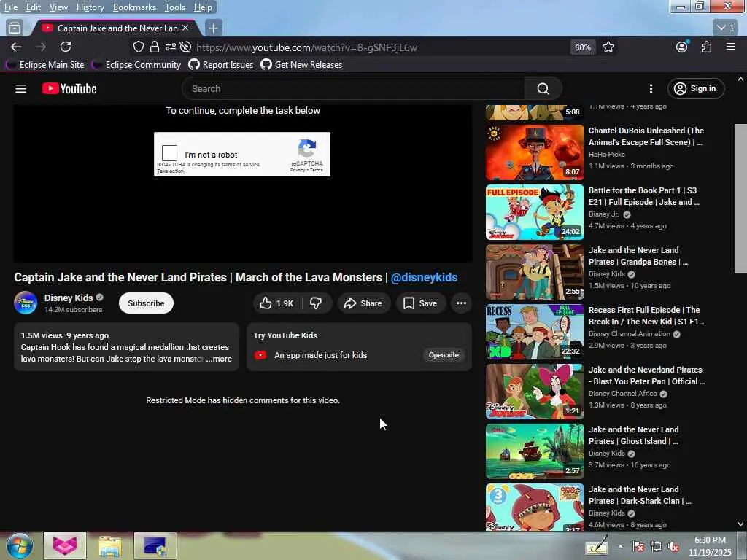747x560 pixels.
Task: Subscribe to Disney Kids channel
Action: point(146,303)
